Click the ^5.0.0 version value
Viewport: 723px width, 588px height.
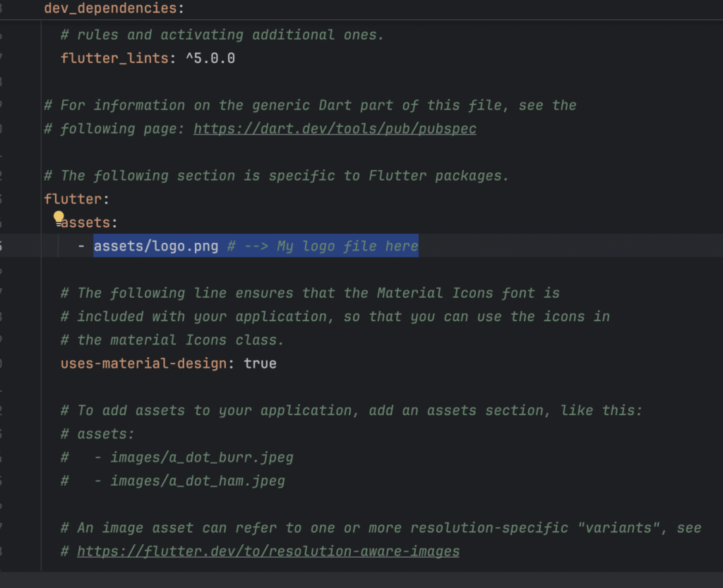tap(210, 58)
